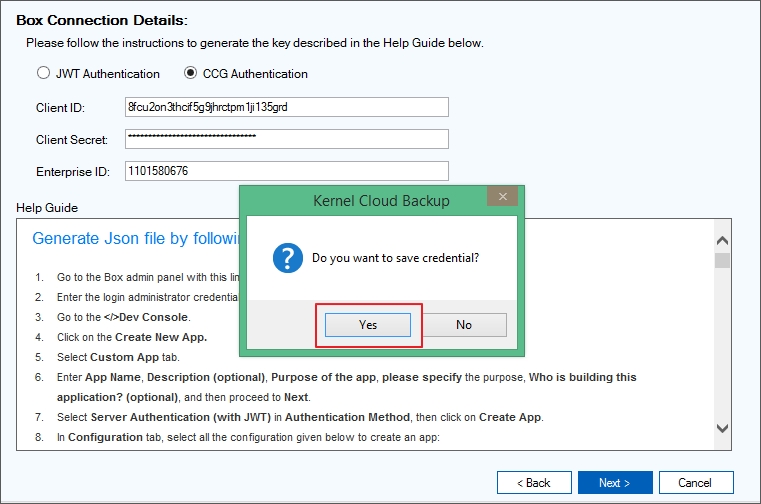
Task: Click 'Generate Json file by' heading text
Action: 110,238
